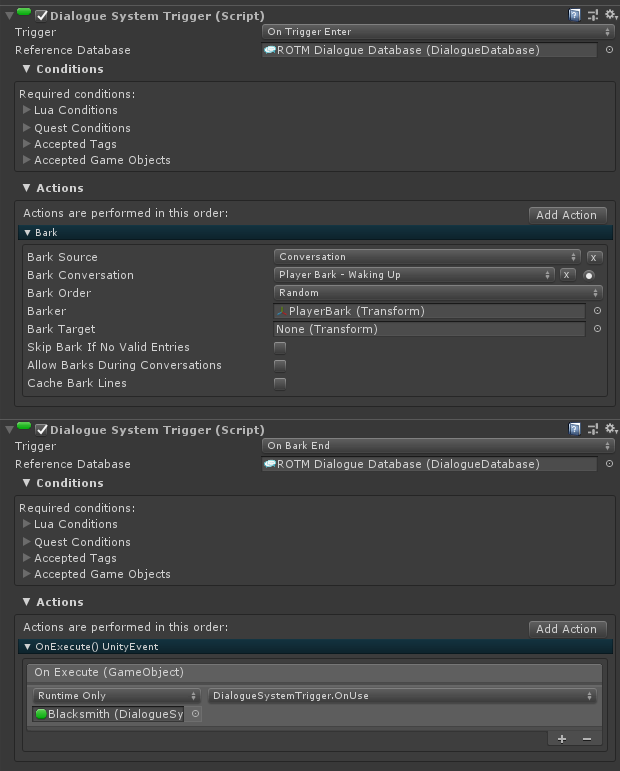620x771 pixels.
Task: Remove event listener with minus button
Action: point(587,739)
